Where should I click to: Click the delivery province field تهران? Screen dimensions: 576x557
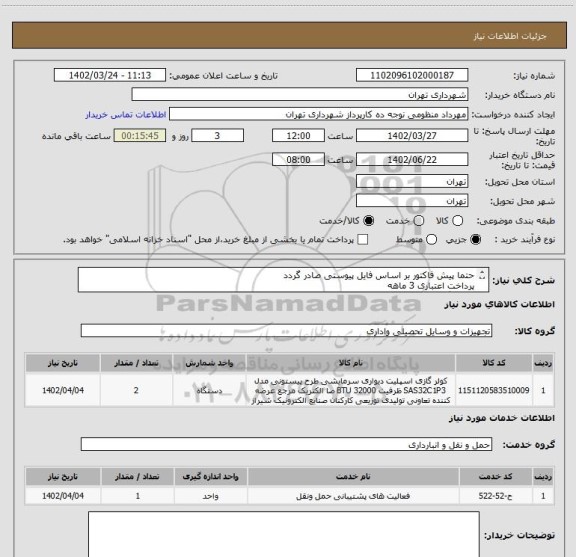coord(412,182)
